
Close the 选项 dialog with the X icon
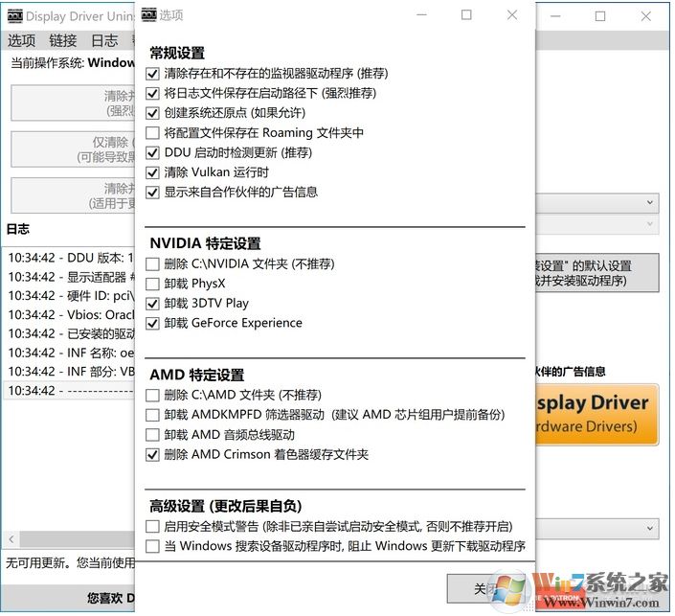[x=512, y=15]
